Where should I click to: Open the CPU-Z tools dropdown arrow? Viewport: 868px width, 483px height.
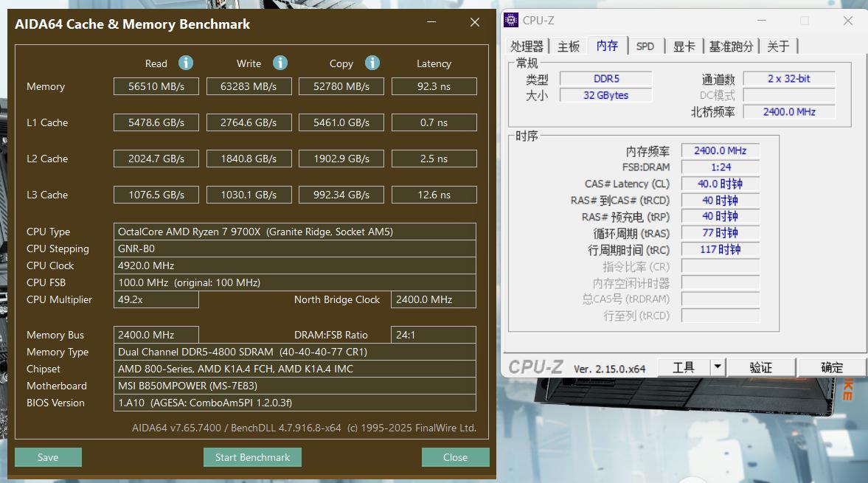(x=718, y=366)
